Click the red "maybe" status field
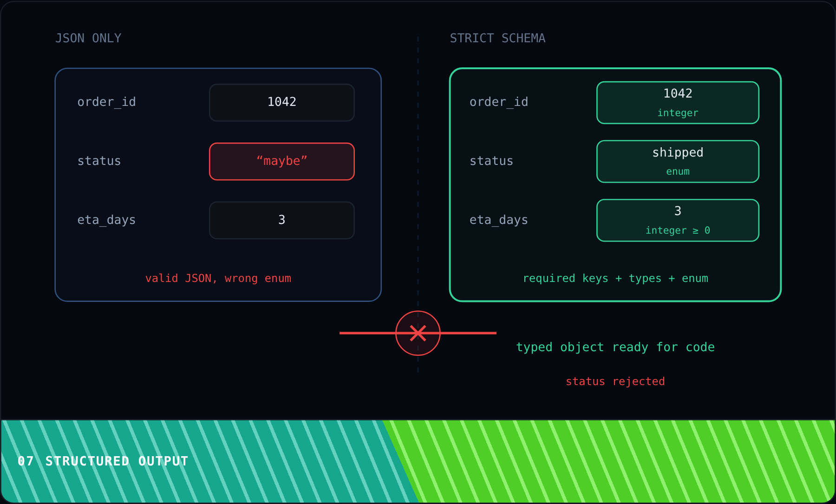The height and width of the screenshot is (504, 836). click(x=282, y=162)
